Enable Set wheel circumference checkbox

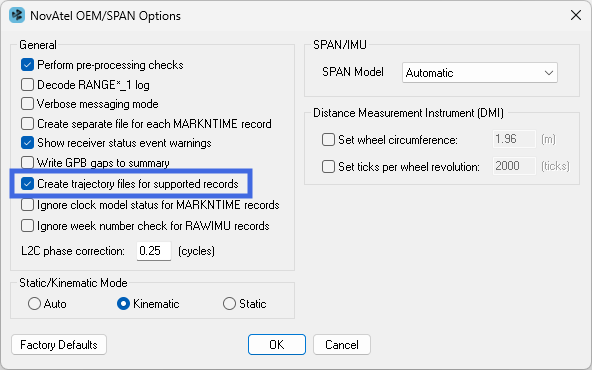(x=328, y=139)
